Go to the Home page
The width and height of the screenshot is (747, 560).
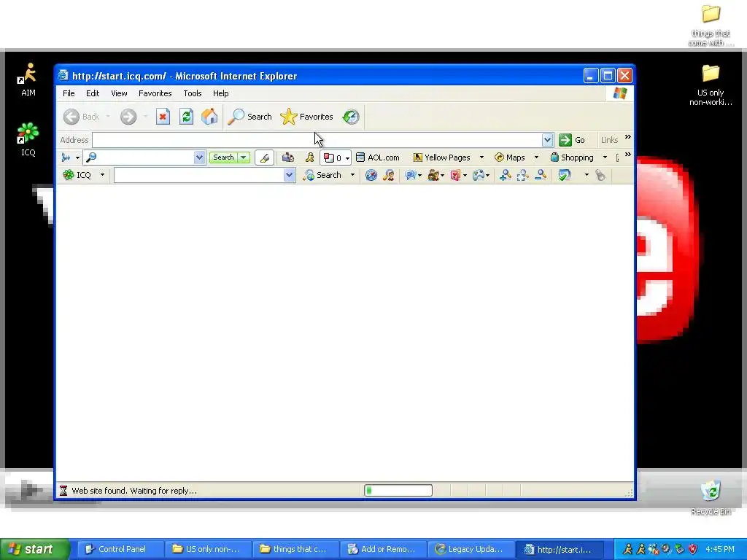click(x=209, y=117)
